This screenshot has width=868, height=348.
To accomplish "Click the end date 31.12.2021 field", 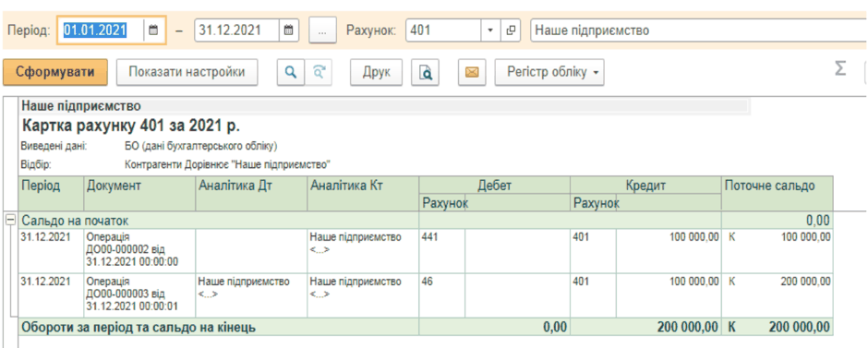I will [x=236, y=30].
